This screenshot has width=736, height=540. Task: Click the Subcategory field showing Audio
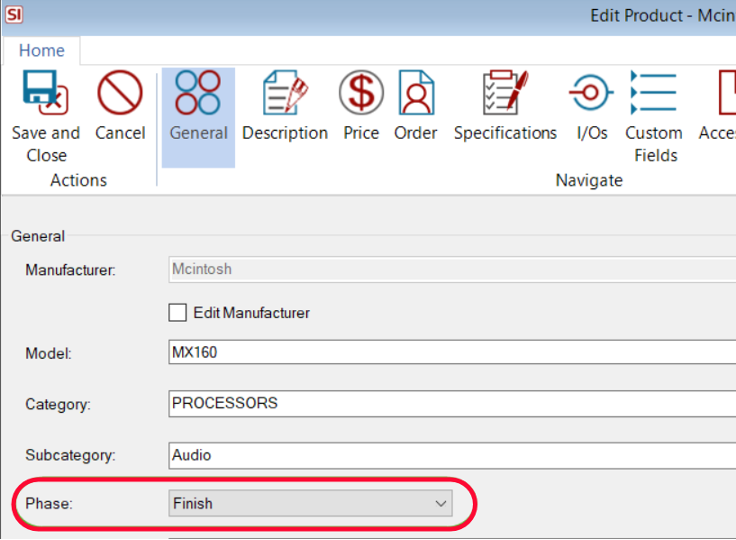[x=452, y=455]
